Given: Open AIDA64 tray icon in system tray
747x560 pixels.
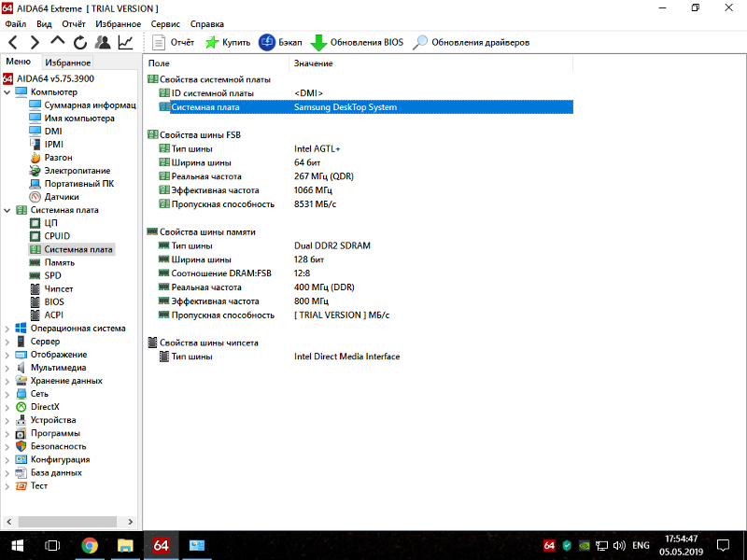Looking at the screenshot, I should [x=549, y=544].
